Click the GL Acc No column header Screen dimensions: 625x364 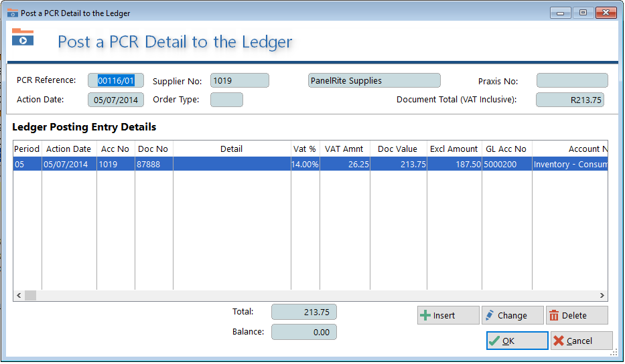tap(506, 149)
